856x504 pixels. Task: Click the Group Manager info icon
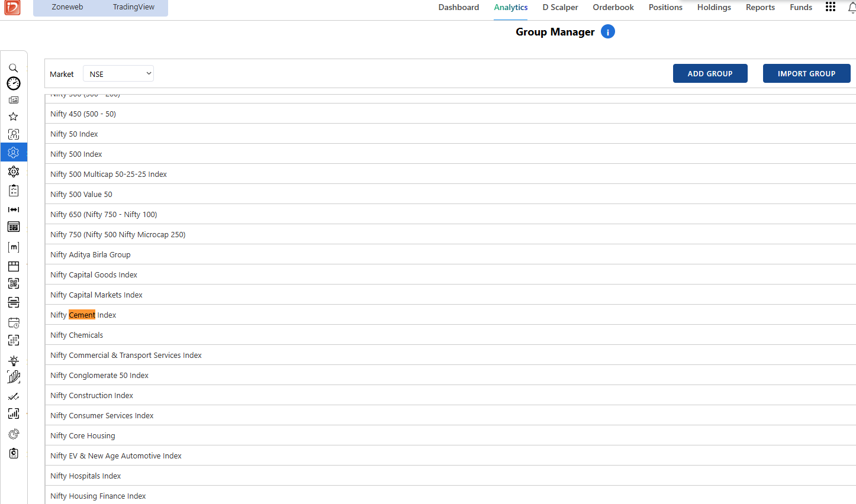click(608, 32)
